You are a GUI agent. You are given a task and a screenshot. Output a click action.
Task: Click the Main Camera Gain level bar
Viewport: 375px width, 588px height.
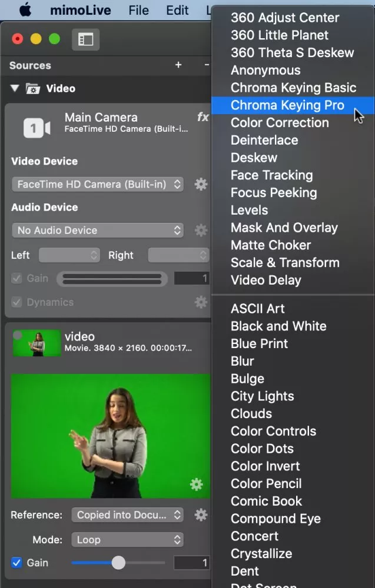click(x=112, y=279)
